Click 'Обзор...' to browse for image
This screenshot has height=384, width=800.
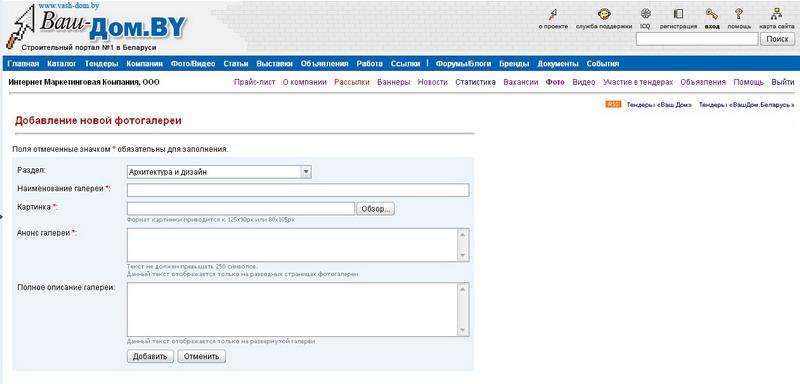(376, 209)
